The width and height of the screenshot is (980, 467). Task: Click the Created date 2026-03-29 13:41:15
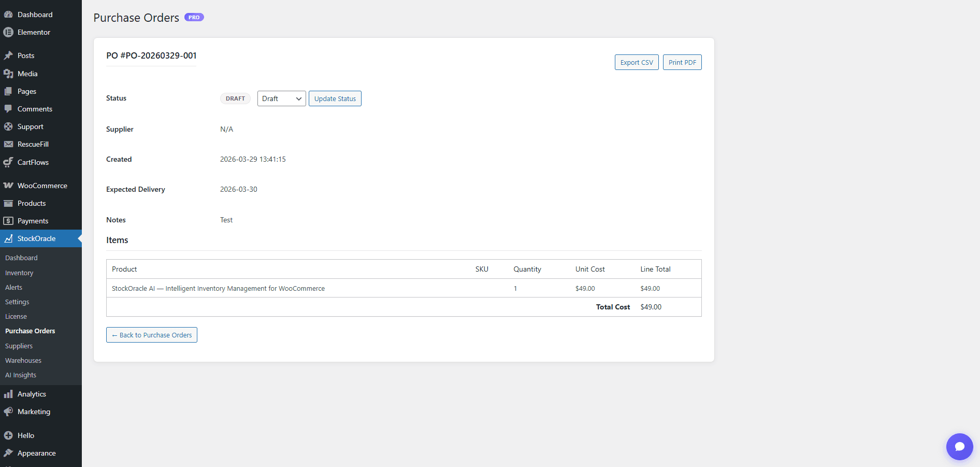pyautogui.click(x=253, y=159)
